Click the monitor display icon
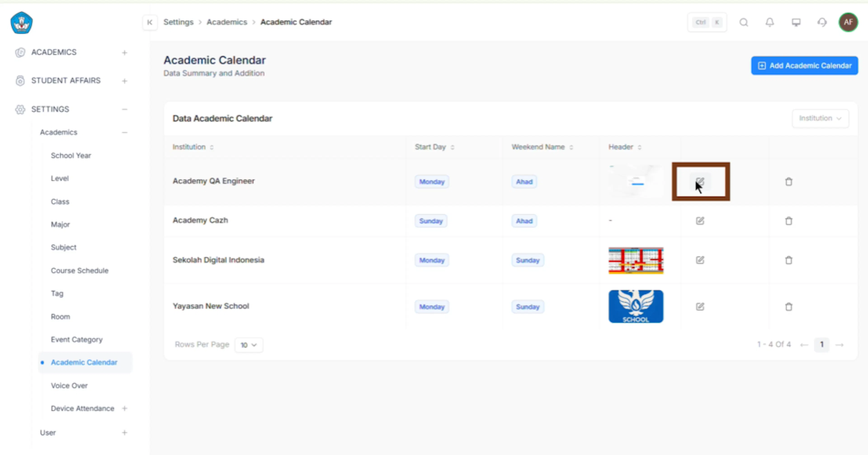868x455 pixels. 796,22
